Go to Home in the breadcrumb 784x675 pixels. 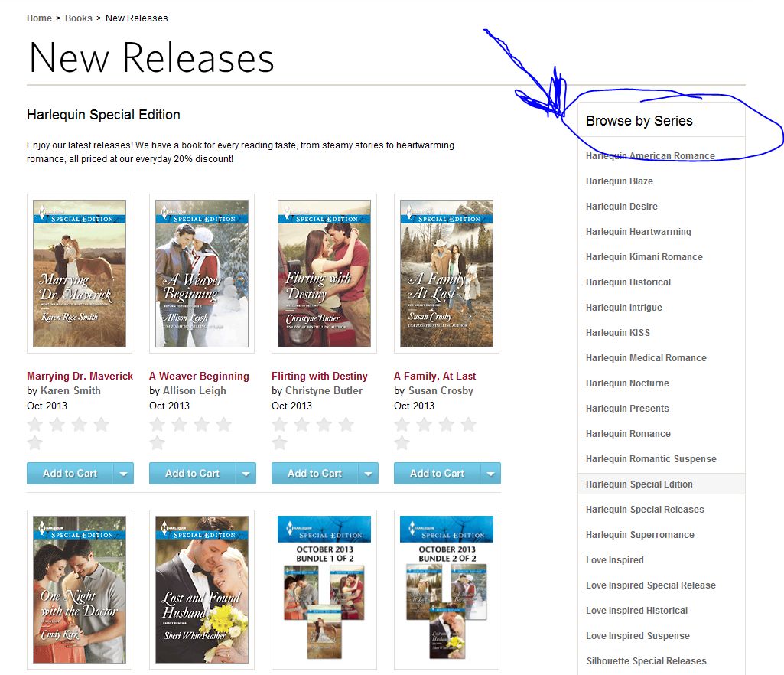(39, 18)
